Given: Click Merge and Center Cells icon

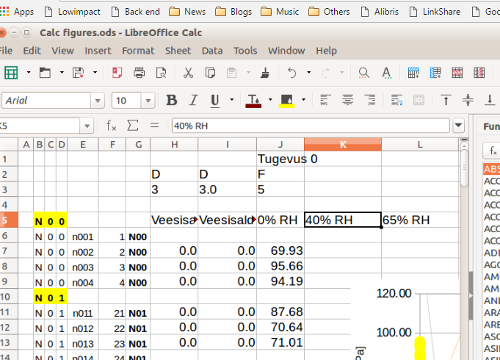Looking at the screenshot, I should tap(419, 100).
